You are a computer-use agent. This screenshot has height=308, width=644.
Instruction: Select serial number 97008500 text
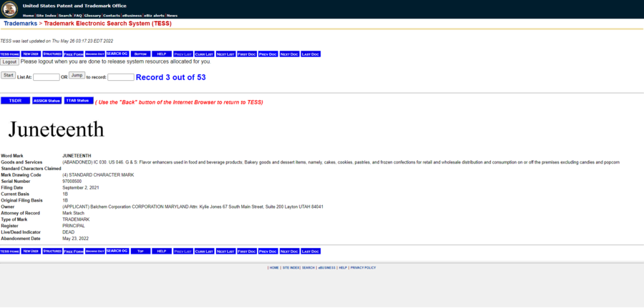[x=72, y=182]
